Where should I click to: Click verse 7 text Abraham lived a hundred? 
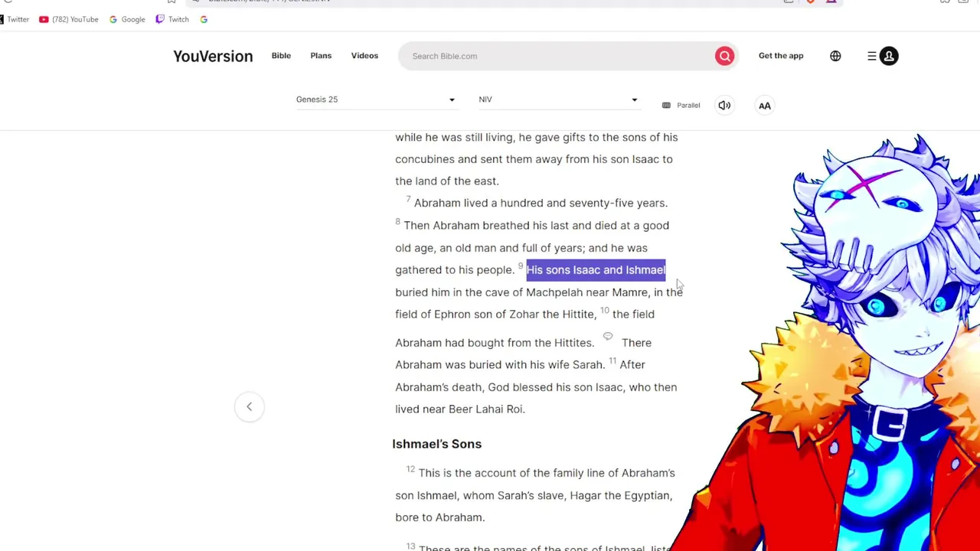click(x=541, y=203)
